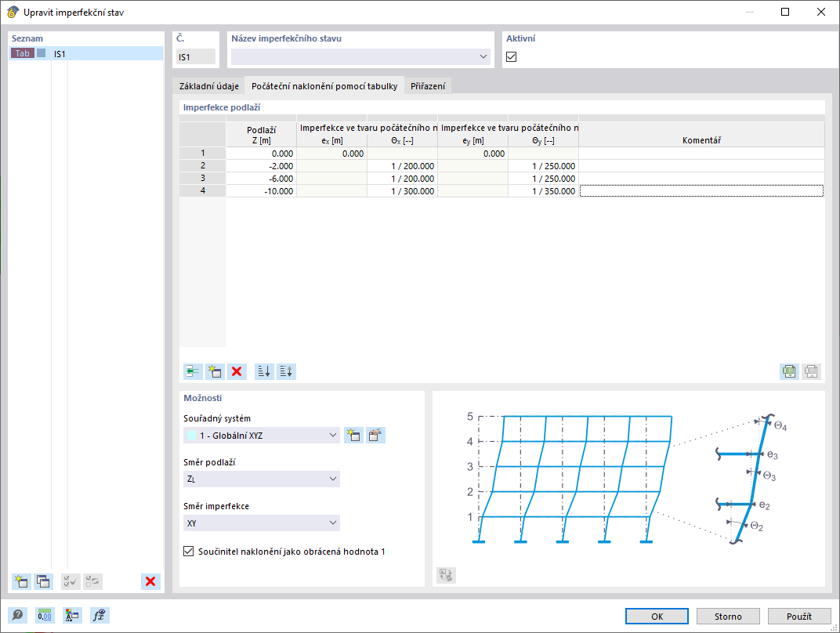Click the Θy cell 1 / 350.000
The height and width of the screenshot is (633, 840).
pyautogui.click(x=543, y=190)
